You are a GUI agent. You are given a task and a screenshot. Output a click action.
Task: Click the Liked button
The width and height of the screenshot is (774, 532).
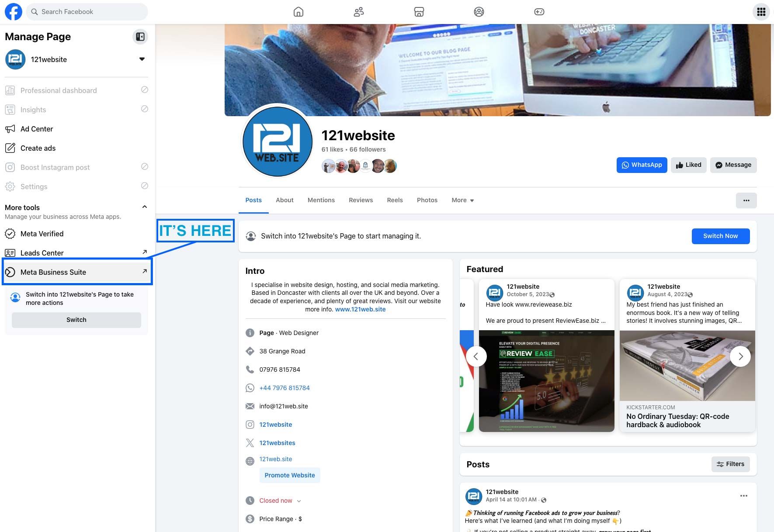point(689,165)
